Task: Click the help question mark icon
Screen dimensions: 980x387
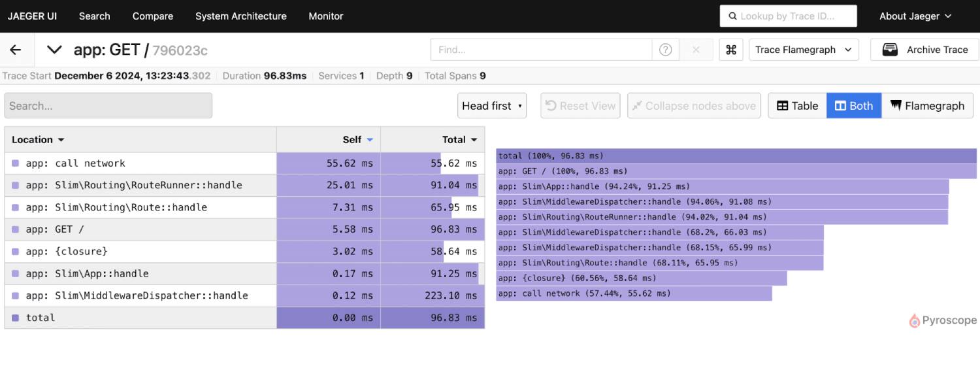Action: (x=665, y=49)
